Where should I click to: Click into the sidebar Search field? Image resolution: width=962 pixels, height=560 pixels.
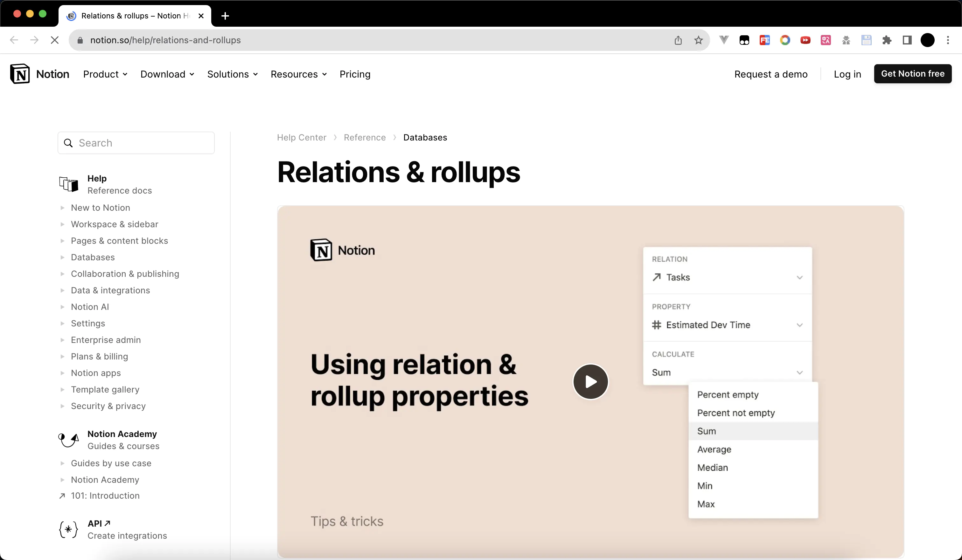pos(141,143)
